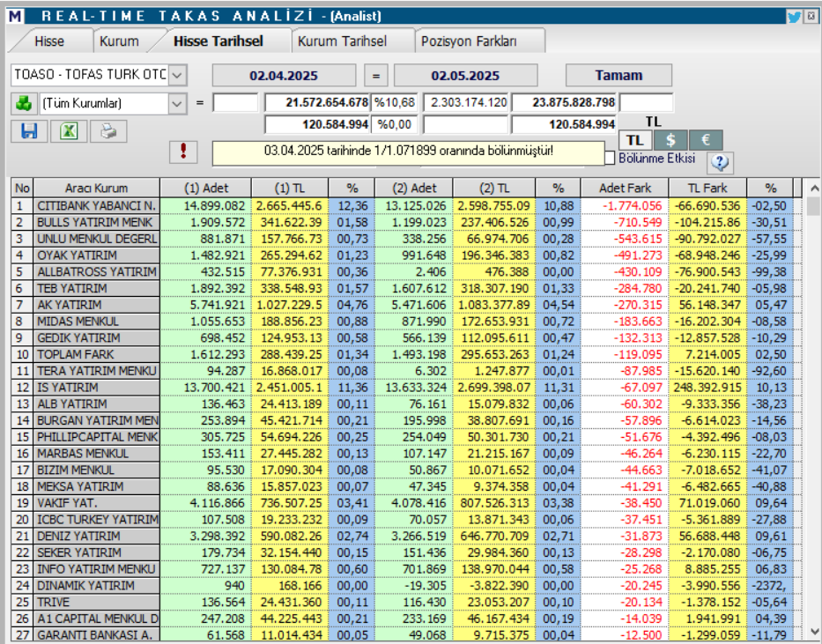Click the split notice message 03.04.2025
822x644 pixels.
(409, 152)
